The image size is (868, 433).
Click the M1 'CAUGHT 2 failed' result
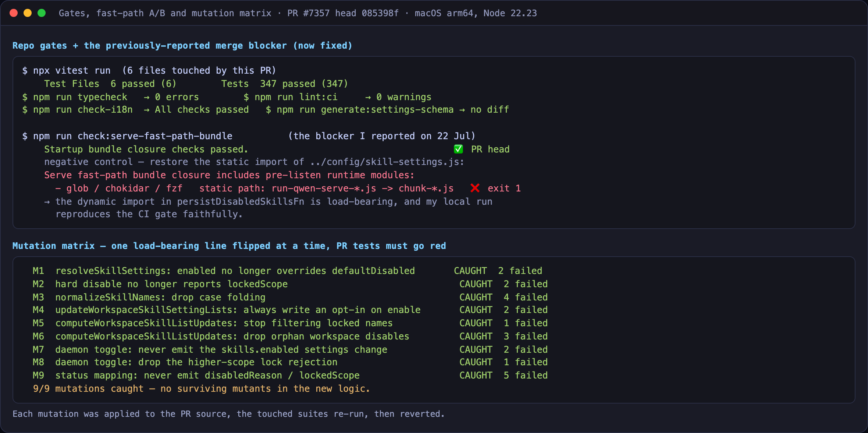point(498,271)
